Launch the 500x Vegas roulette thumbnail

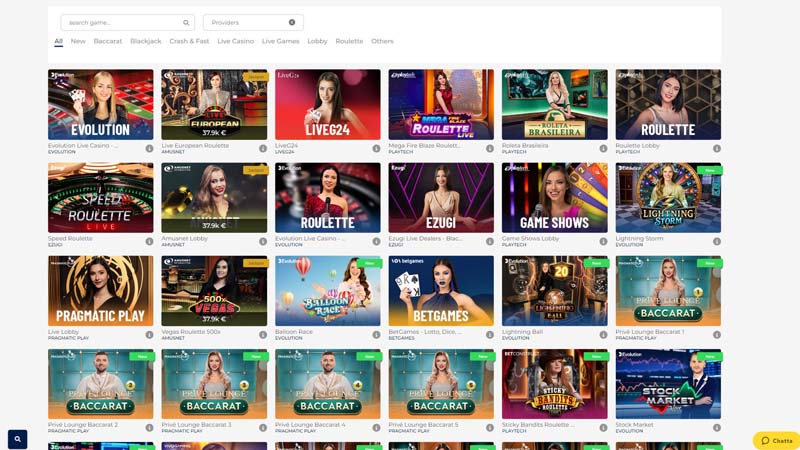[x=214, y=291]
